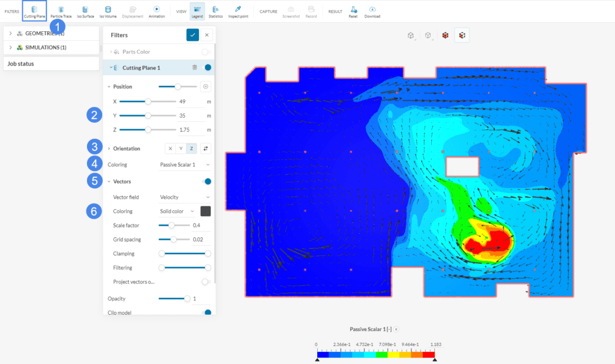
Task: Confirm filters with the checkmark button
Action: click(193, 35)
